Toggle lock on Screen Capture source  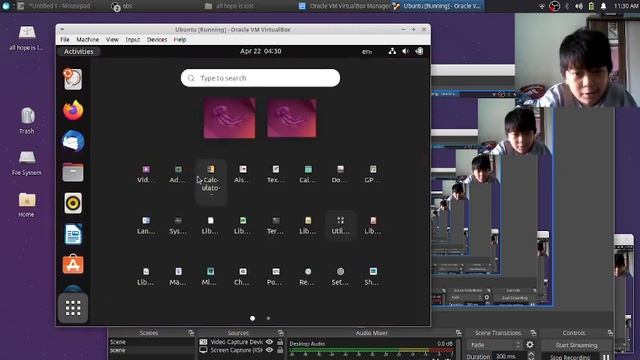280,350
